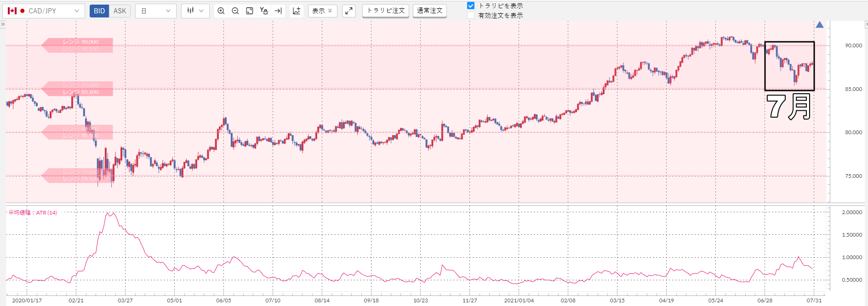Expand the 表示 display menu
The height and width of the screenshot is (306, 868).
tap(322, 11)
